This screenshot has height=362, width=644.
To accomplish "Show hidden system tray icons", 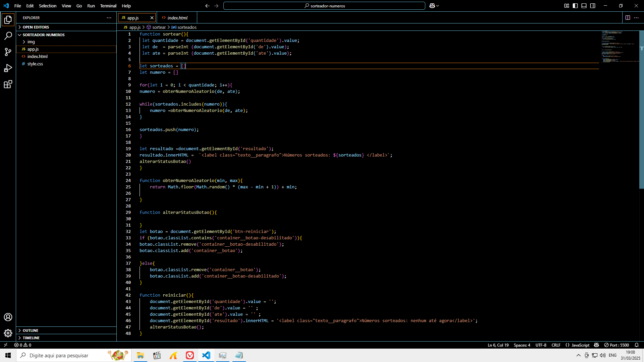I will 578,355.
